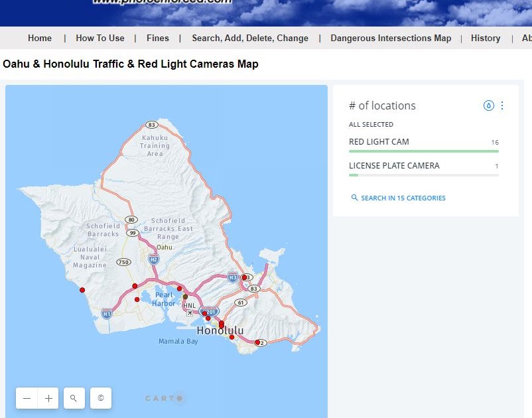Image resolution: width=532 pixels, height=418 pixels.
Task: Click the RED LIGHT CAM count bar
Action: (x=423, y=151)
